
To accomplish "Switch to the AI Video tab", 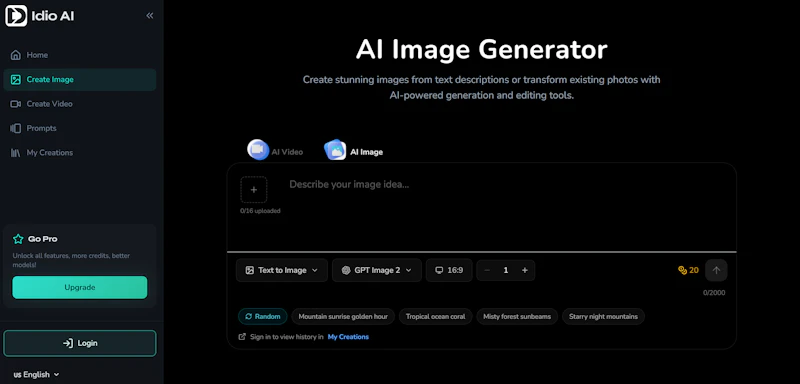I will point(276,151).
